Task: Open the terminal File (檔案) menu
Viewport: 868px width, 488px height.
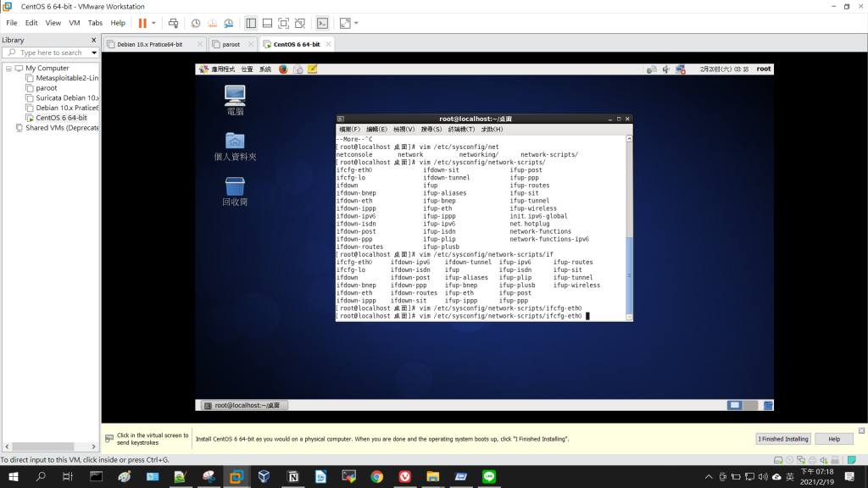Action: pos(349,130)
